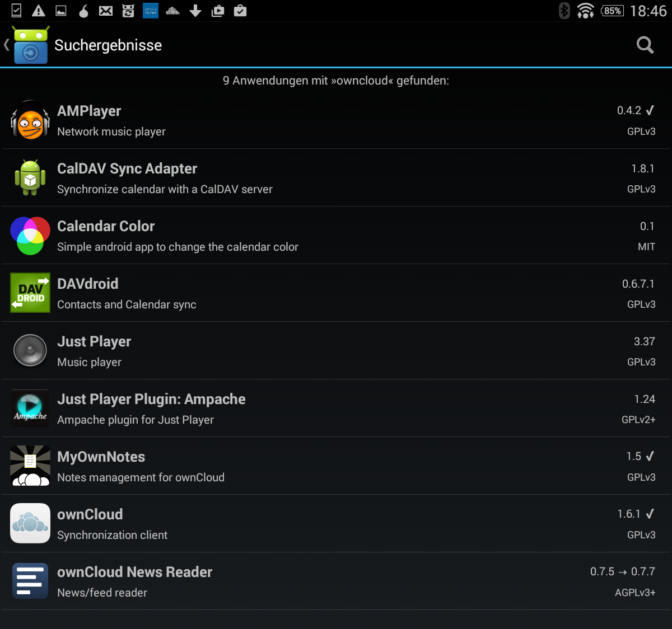
Task: Open the MyOwnNotes title
Action: click(x=101, y=457)
